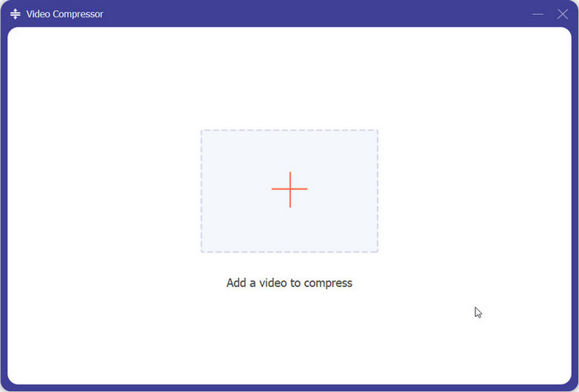The width and height of the screenshot is (579, 392).
Task: Click the 'Add a video to compress' text
Action: pyautogui.click(x=289, y=283)
